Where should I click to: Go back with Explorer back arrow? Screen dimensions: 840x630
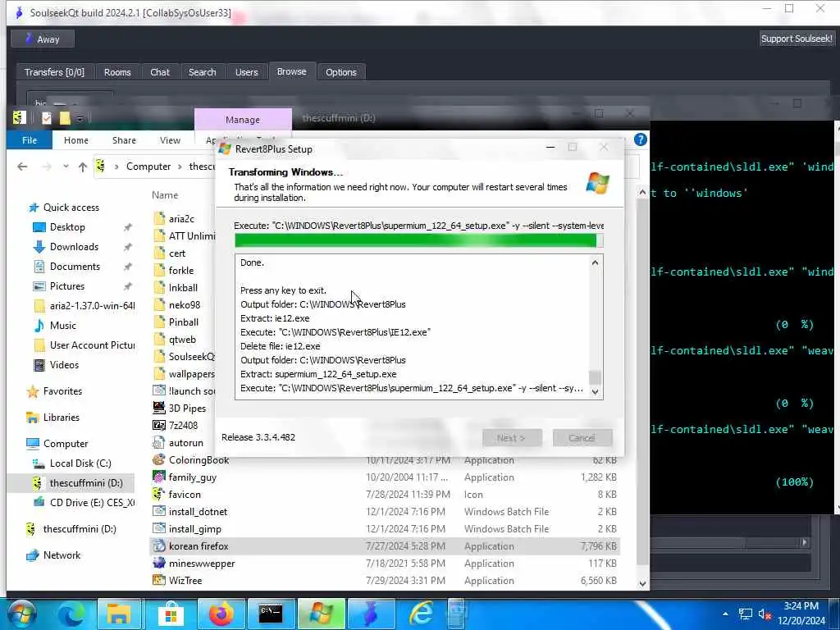click(22, 167)
